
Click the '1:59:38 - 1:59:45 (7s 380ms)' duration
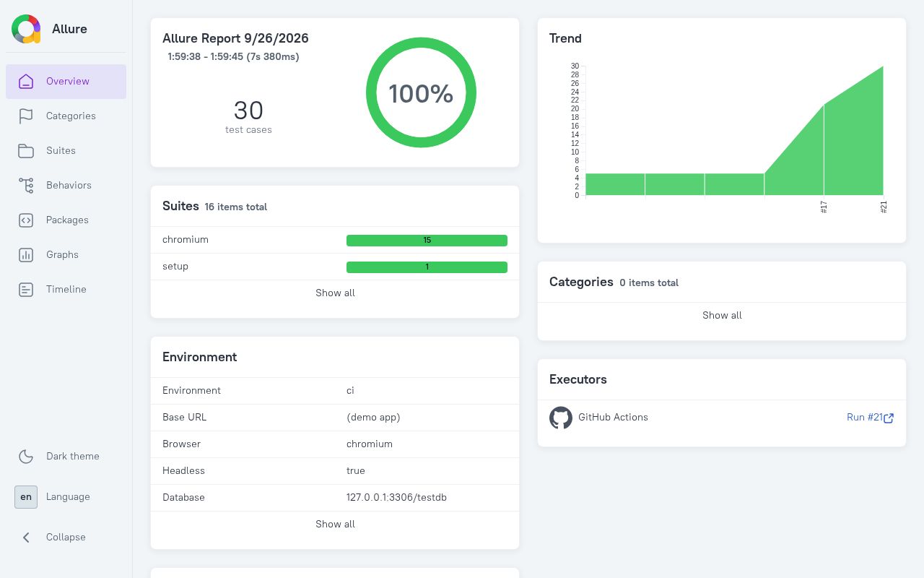pos(233,56)
